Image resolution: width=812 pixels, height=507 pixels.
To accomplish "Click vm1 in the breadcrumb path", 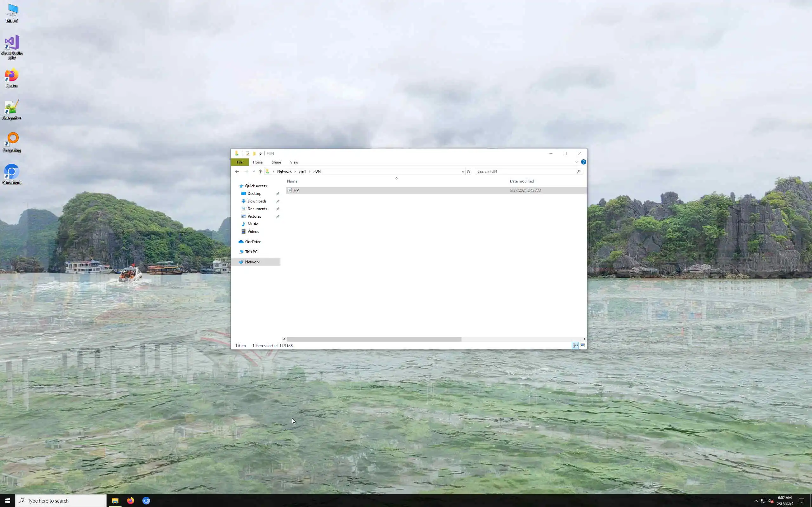I will tap(302, 171).
